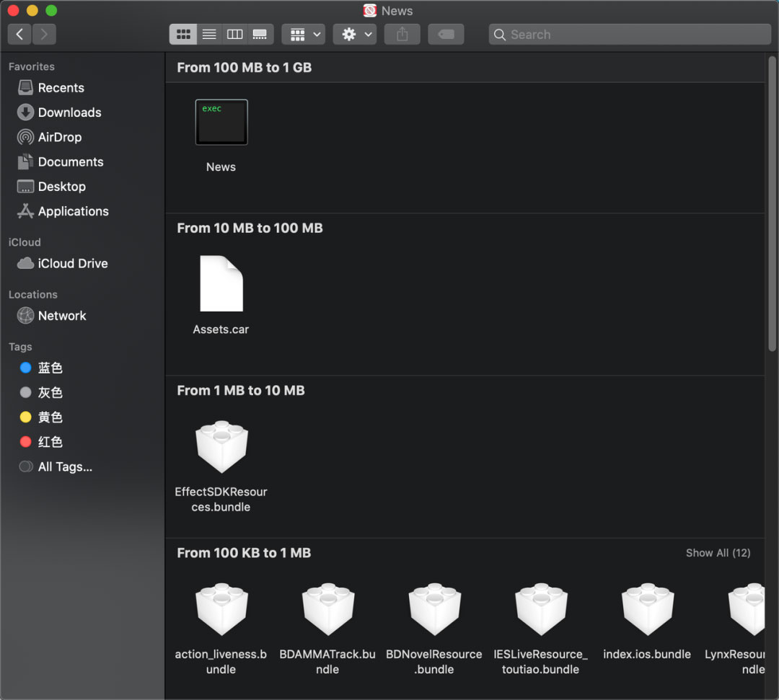This screenshot has width=779, height=700.
Task: Select the News exec file icon
Action: pos(221,123)
